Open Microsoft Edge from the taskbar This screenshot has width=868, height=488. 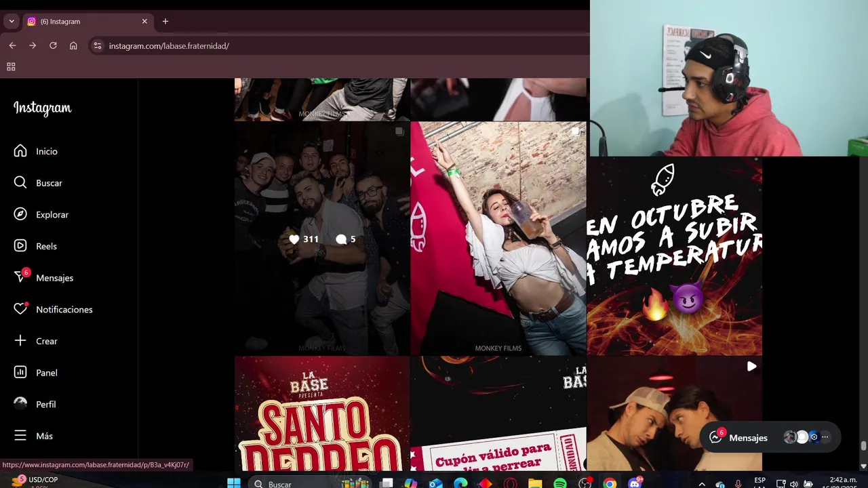click(460, 483)
